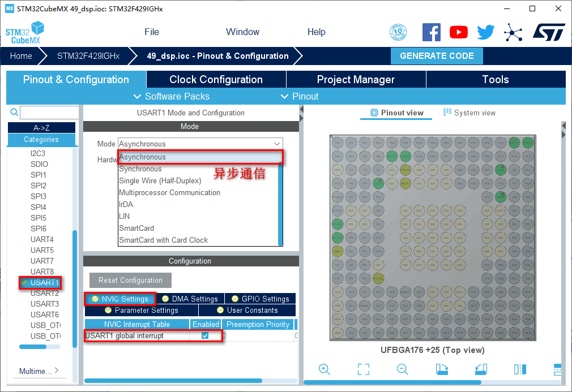
Task: Rotate the chip view counter-clockwise
Action: [x=481, y=369]
